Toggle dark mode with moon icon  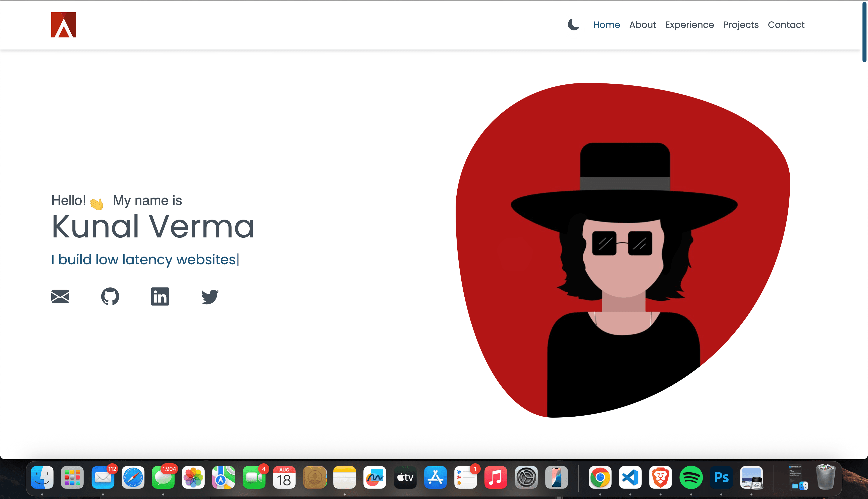[x=573, y=25]
